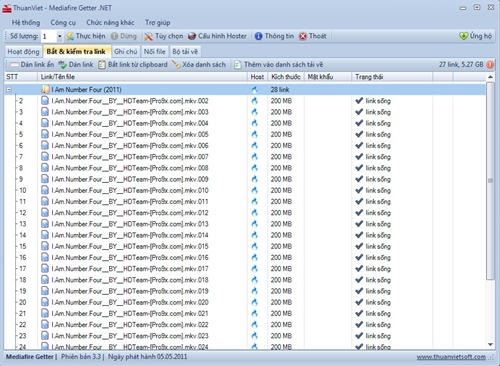Click Dán link paste icon
Screen dimensions: 500x366
pyautogui.click(x=63, y=64)
